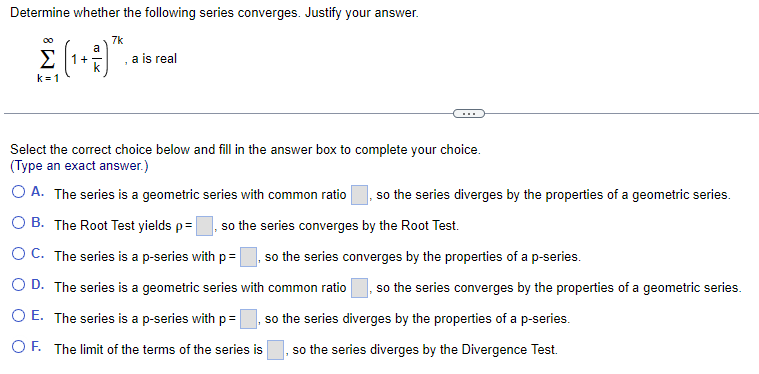Click the common ratio box in choice A

(359, 195)
